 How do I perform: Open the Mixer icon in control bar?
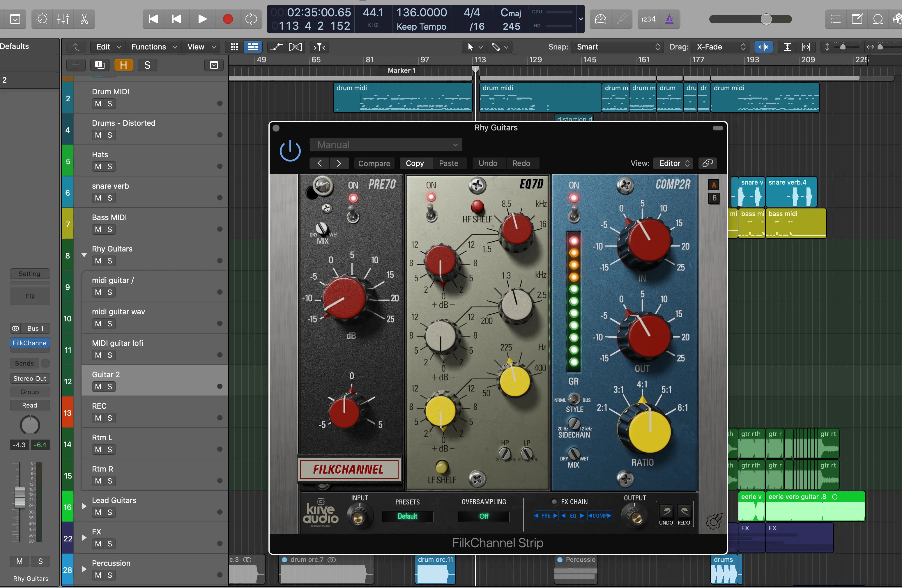click(x=63, y=19)
